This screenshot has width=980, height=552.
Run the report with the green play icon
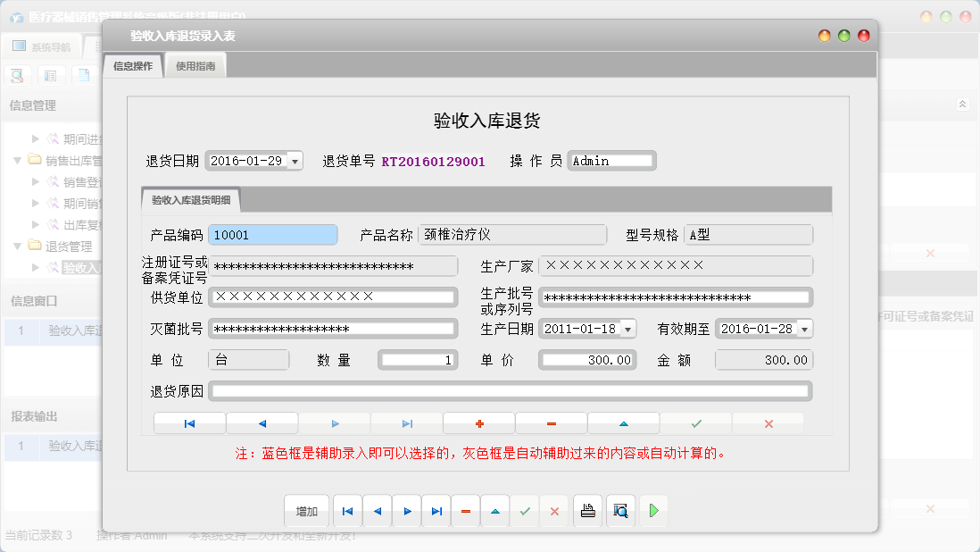[x=652, y=511]
